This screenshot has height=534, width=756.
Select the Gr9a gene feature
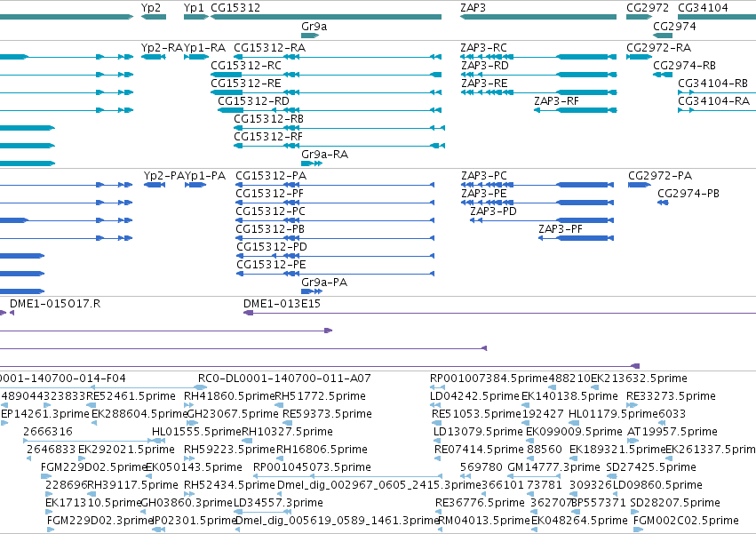310,36
